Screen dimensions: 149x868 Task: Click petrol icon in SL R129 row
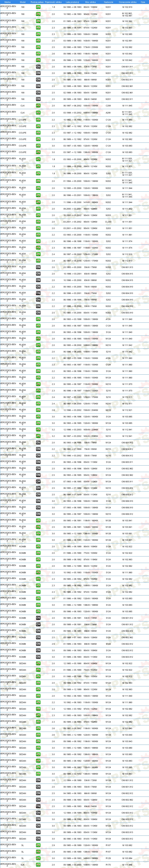tap(38, 858)
